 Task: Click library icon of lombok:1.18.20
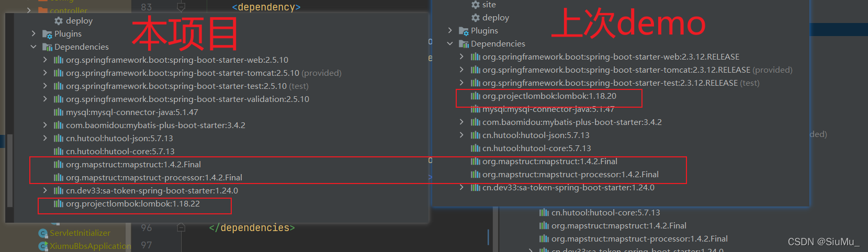tap(475, 96)
